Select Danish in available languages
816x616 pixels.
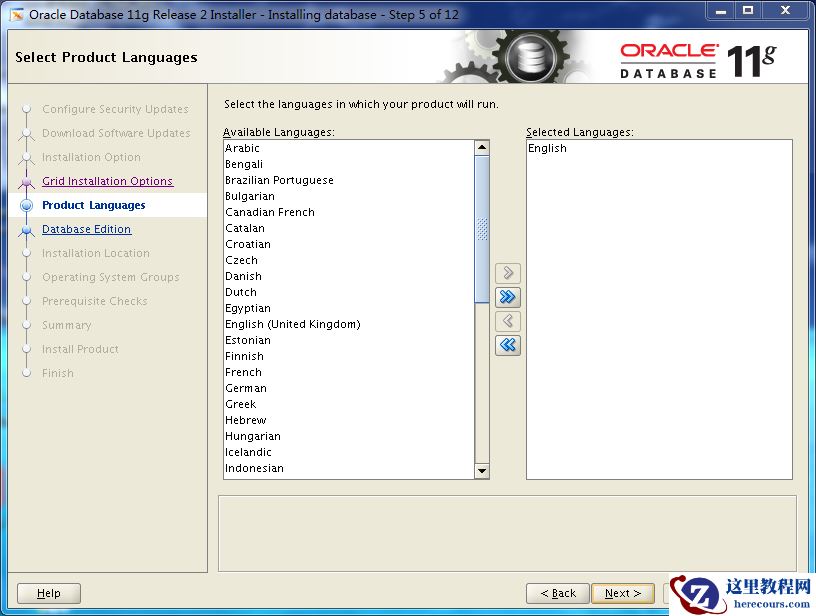point(349,276)
